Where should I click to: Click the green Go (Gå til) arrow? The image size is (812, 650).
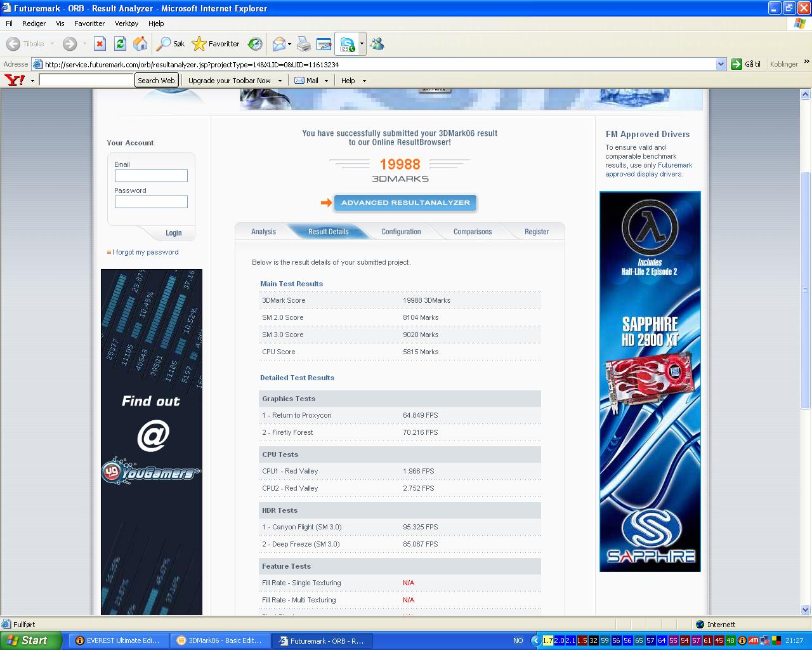coord(737,64)
